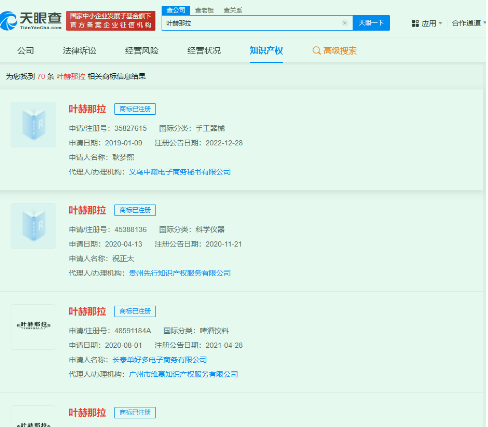This screenshot has width=488, height=427.
Task: Select the 查关系 search tab
Action: (233, 10)
